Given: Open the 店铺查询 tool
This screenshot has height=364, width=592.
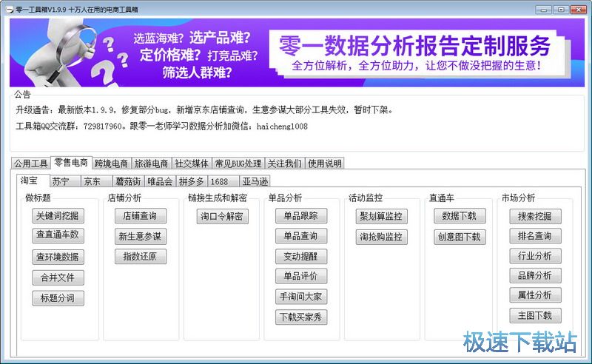Looking at the screenshot, I should [x=140, y=216].
